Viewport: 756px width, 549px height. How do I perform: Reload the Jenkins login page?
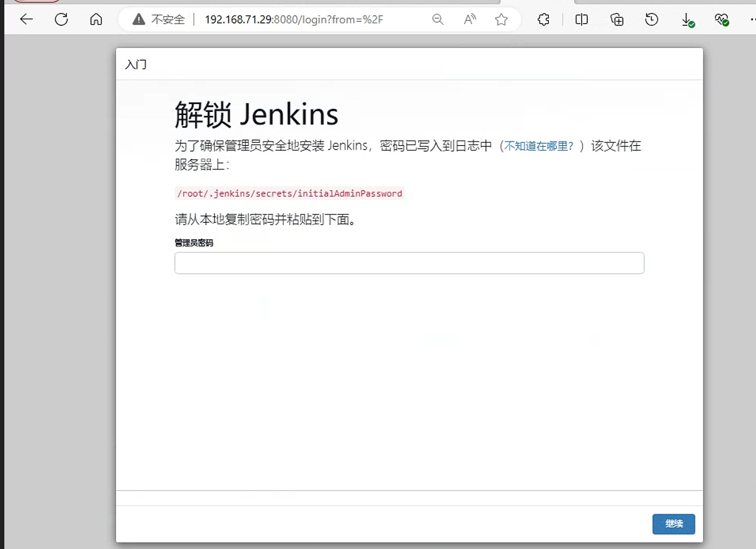(x=61, y=19)
